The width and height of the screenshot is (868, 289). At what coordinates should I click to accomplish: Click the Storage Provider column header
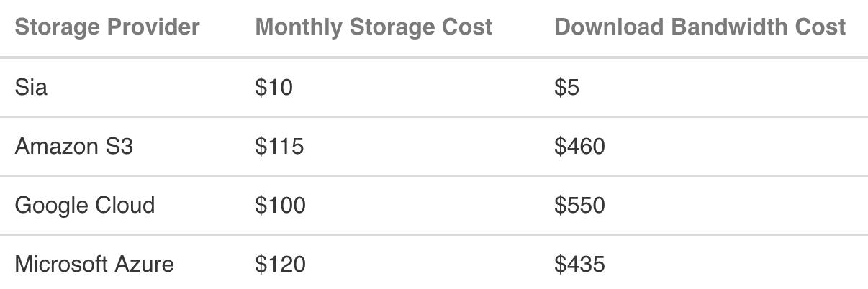point(107,27)
